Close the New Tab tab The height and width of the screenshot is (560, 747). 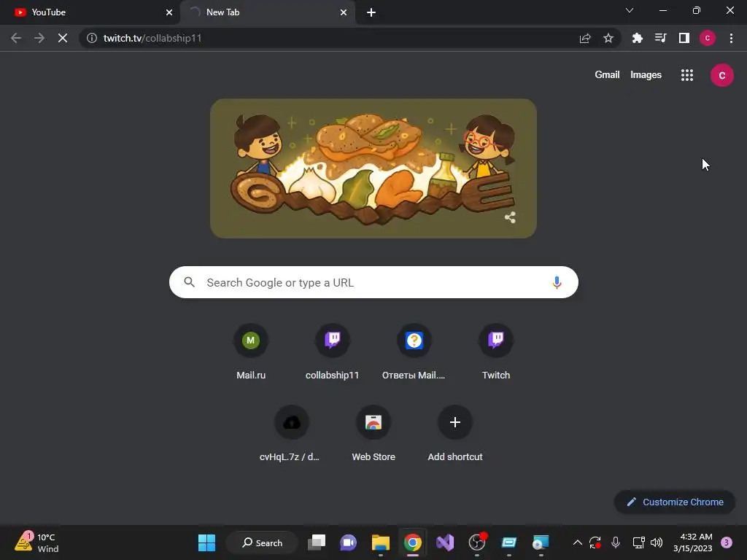(x=344, y=12)
